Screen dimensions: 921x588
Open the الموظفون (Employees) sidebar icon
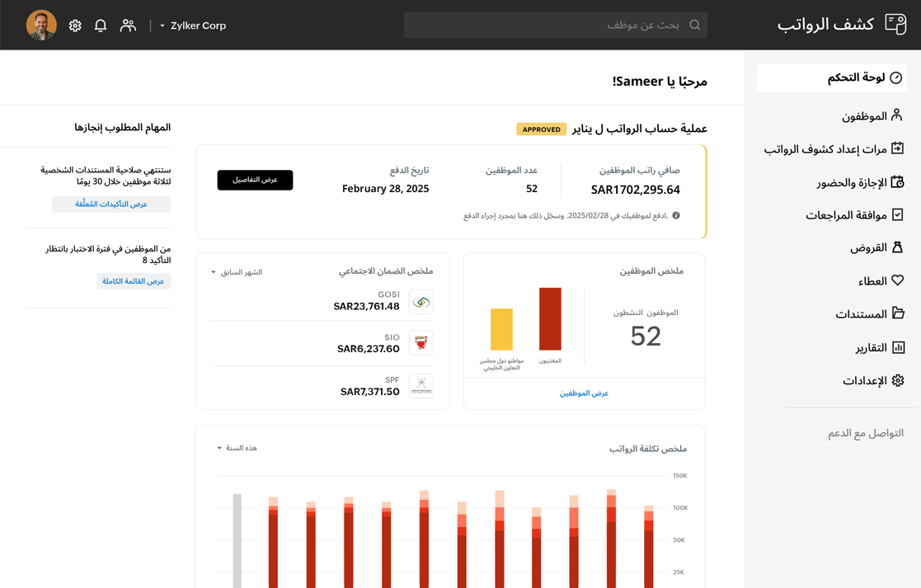point(899,115)
